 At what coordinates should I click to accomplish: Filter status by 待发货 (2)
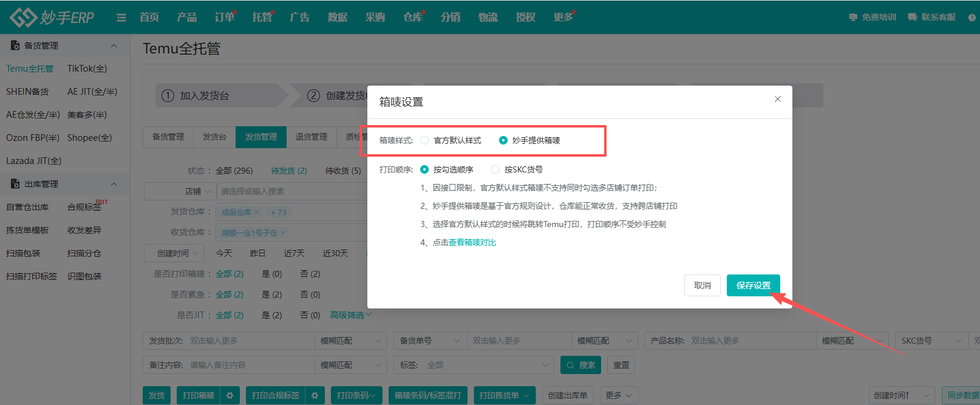coord(289,171)
